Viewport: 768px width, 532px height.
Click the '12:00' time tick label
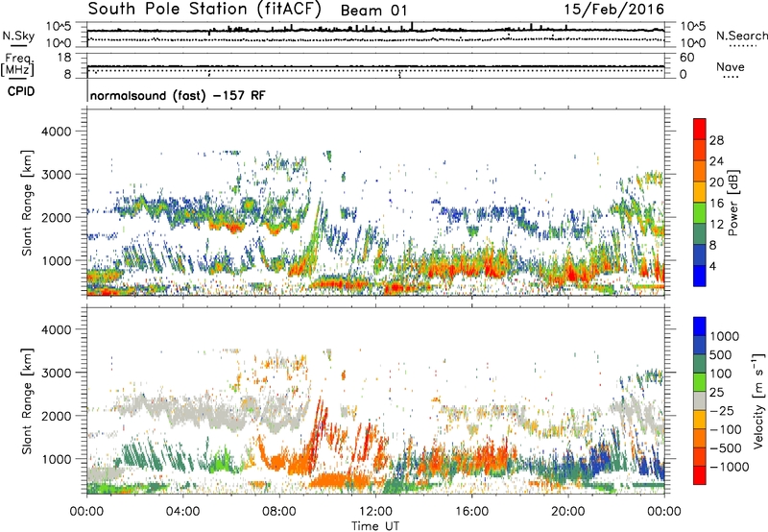pyautogui.click(x=375, y=512)
